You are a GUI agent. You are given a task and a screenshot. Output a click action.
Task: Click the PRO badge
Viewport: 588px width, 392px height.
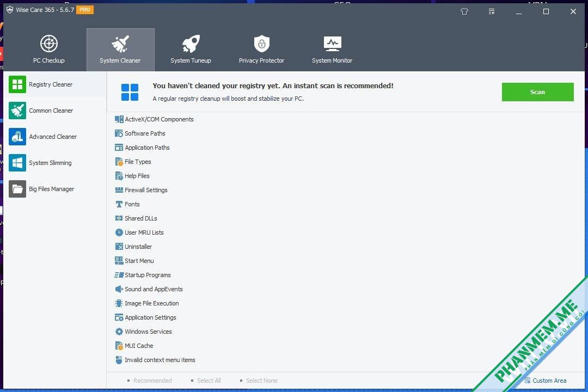click(x=85, y=10)
